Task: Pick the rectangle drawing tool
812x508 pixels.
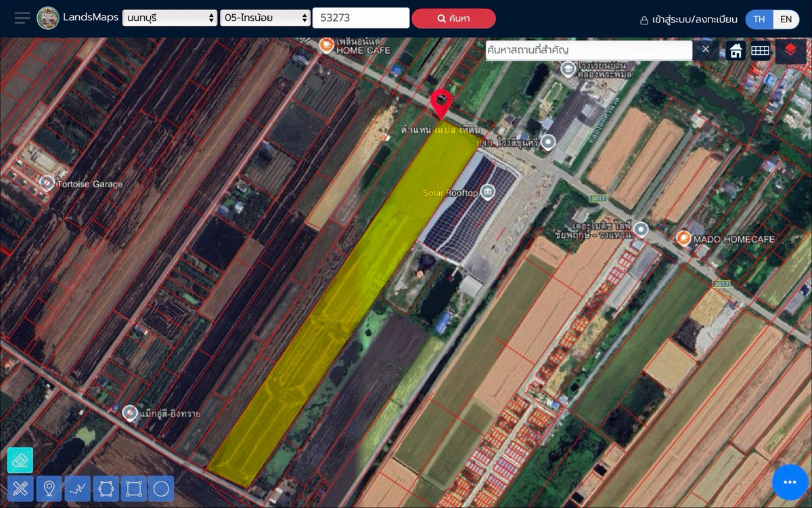Action: click(x=133, y=488)
